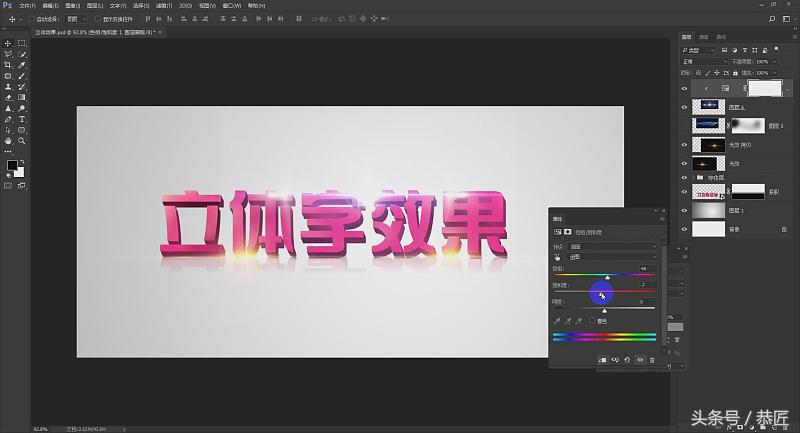Click the hue slider handle
Viewport: 800px width, 433px height.
(607, 277)
